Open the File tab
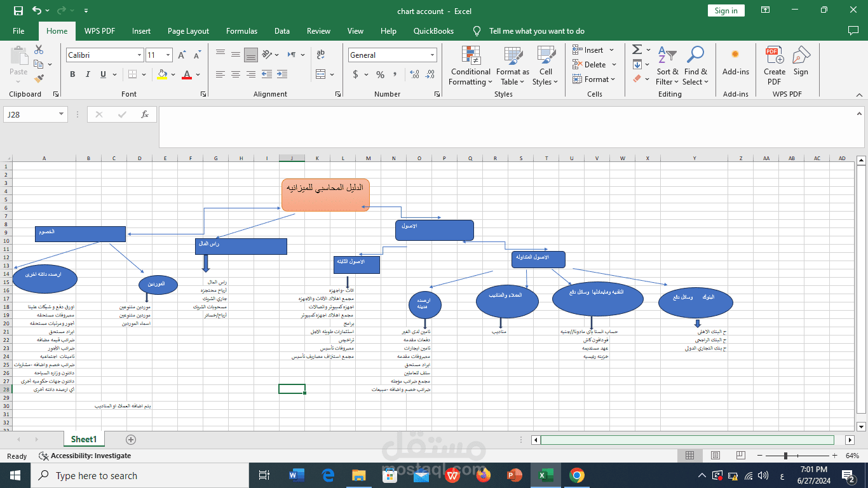The image size is (868, 488). [18, 30]
